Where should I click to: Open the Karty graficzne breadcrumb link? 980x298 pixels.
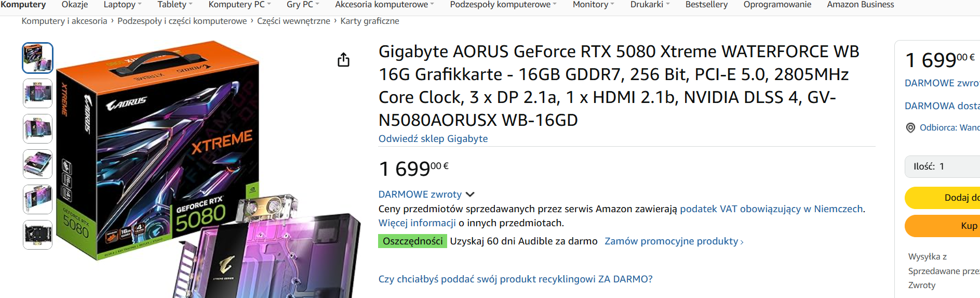pos(369,21)
